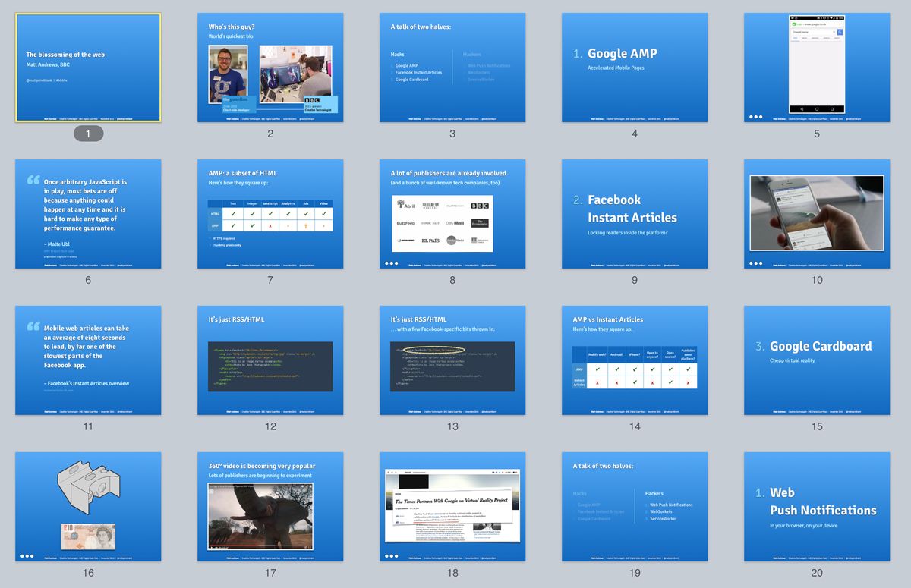This screenshot has width=911, height=588.
Task: Click the build dots on the hand-holding-phone slide
Action: [755, 263]
